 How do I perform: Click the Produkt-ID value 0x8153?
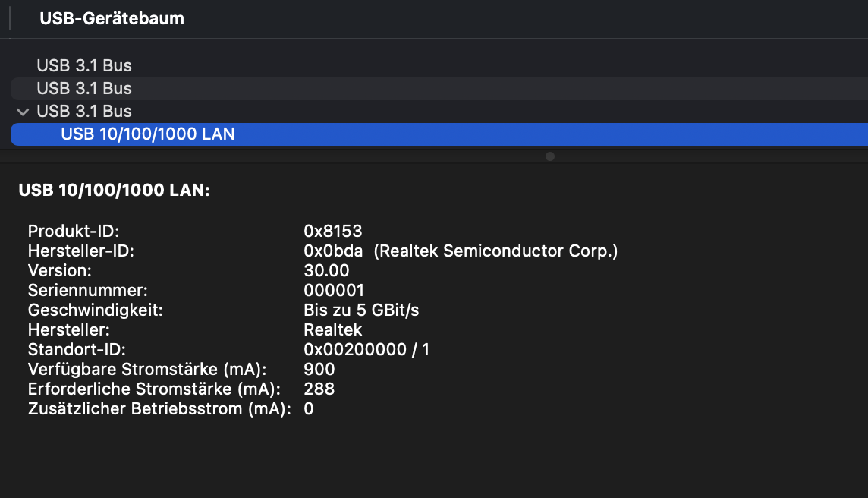pos(333,231)
